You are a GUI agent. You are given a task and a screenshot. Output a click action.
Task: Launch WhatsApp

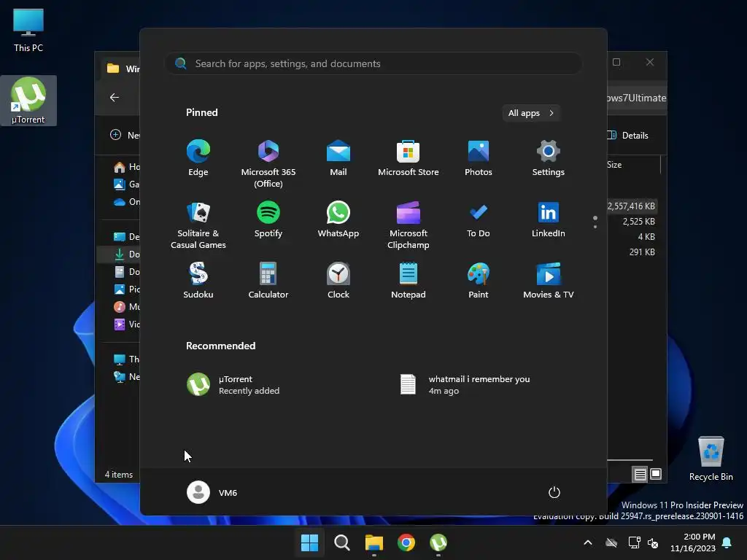click(338, 219)
